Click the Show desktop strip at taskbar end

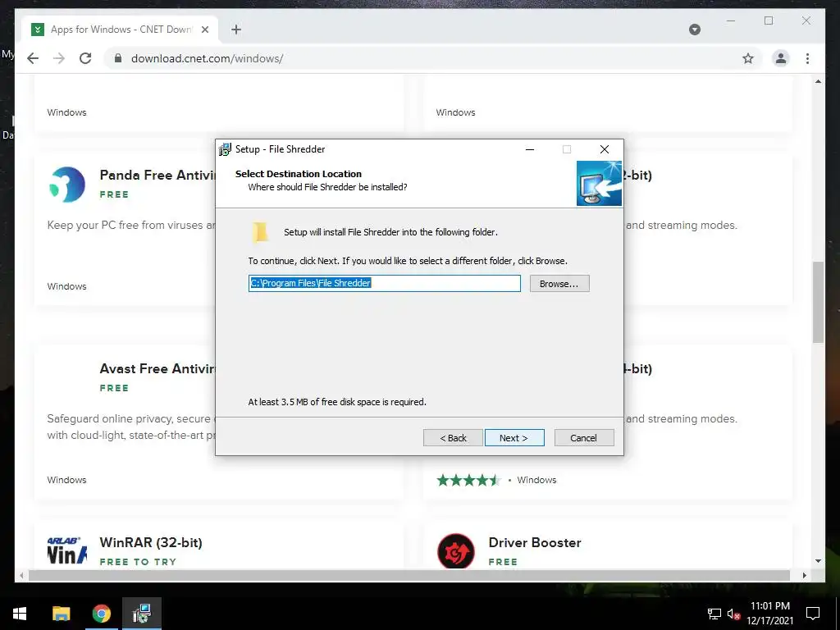(x=838, y=614)
